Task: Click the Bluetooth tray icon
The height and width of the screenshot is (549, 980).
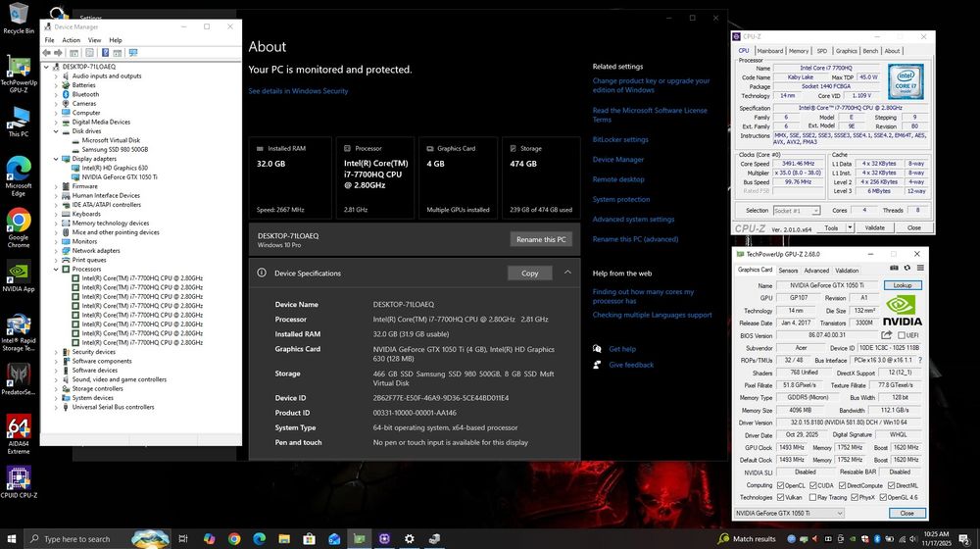Action: click(x=877, y=538)
